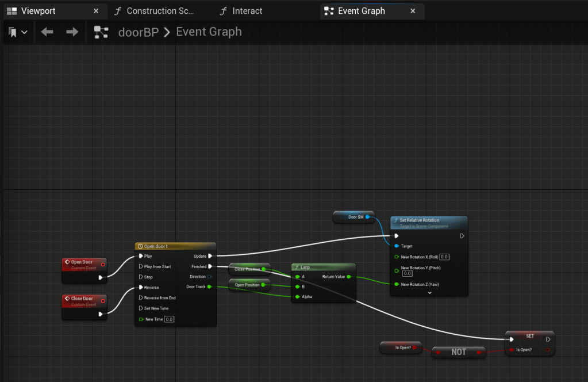Click Open Door event's red delegate pin
The image size is (588, 382).
point(102,265)
